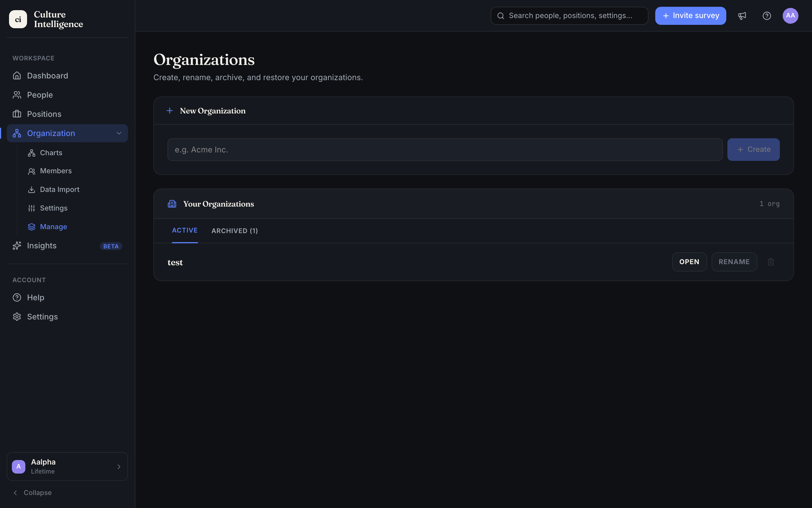Click the Aalpha workspace avatar

point(18,467)
